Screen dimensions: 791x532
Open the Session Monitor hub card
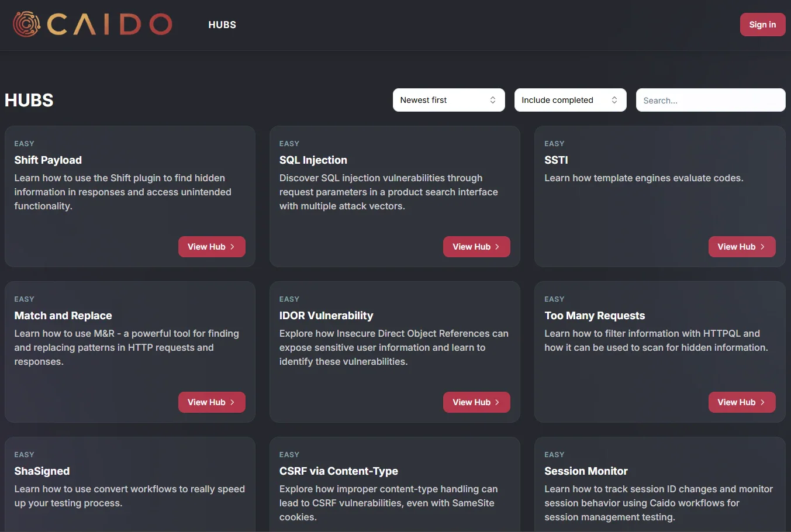point(586,471)
